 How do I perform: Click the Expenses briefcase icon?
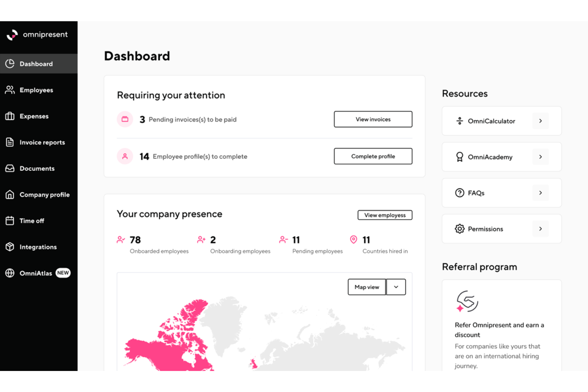point(10,116)
